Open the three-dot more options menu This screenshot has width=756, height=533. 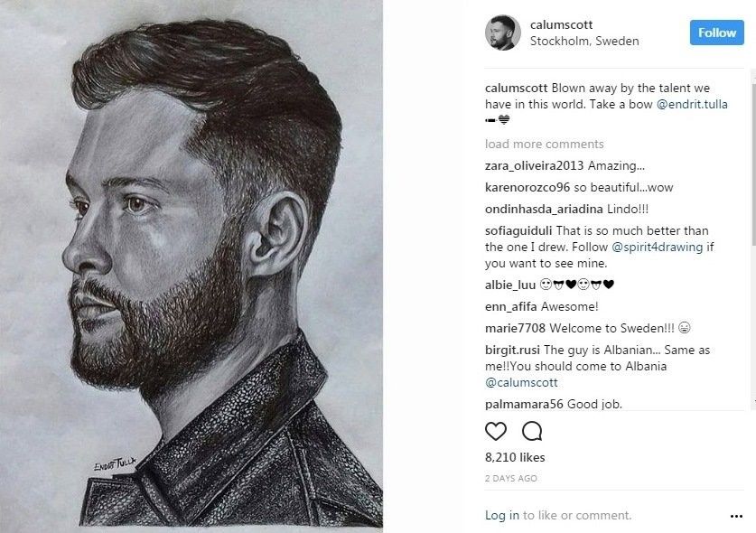(736, 516)
